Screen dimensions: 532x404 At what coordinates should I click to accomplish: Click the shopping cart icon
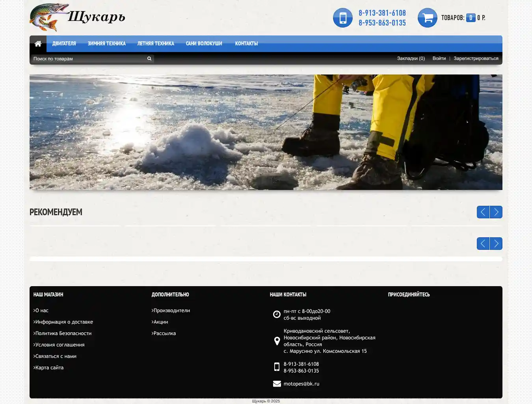click(x=427, y=18)
